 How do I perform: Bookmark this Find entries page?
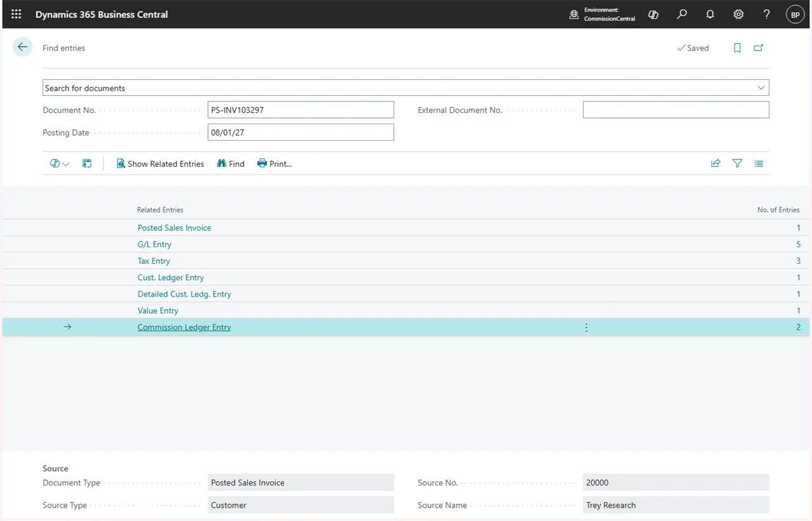click(737, 48)
